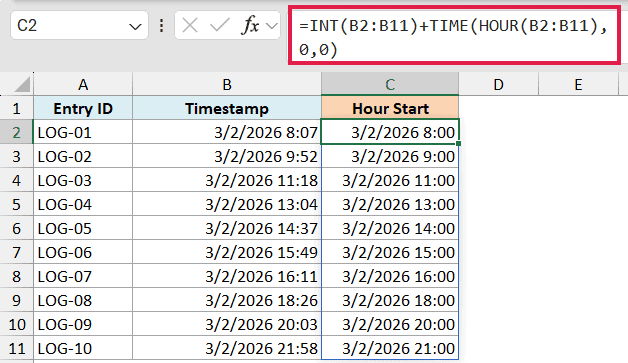The height and width of the screenshot is (363, 628).
Task: Select cell containing LOG-07
Action: pyautogui.click(x=83, y=276)
